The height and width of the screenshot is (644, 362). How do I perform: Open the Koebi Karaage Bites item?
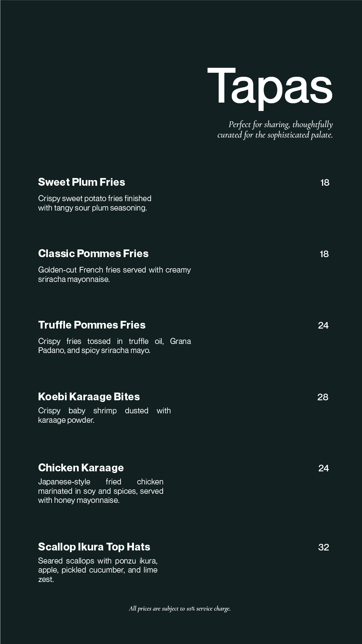pyautogui.click(x=89, y=397)
